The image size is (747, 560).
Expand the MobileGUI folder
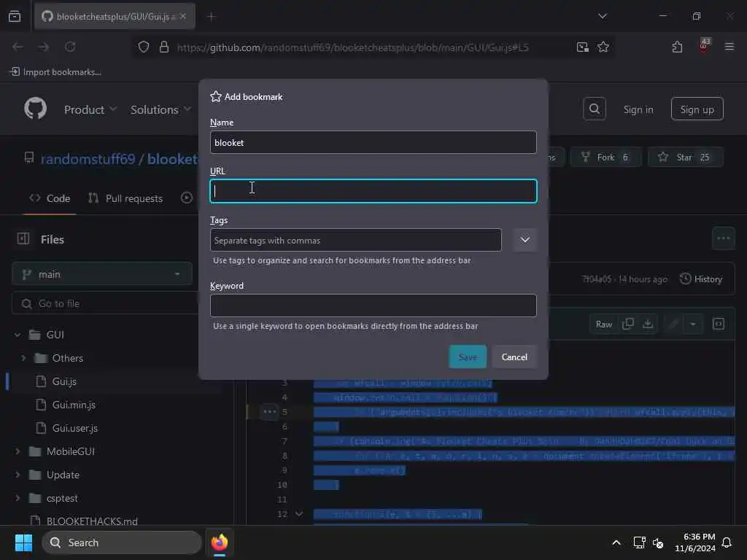[18, 451]
